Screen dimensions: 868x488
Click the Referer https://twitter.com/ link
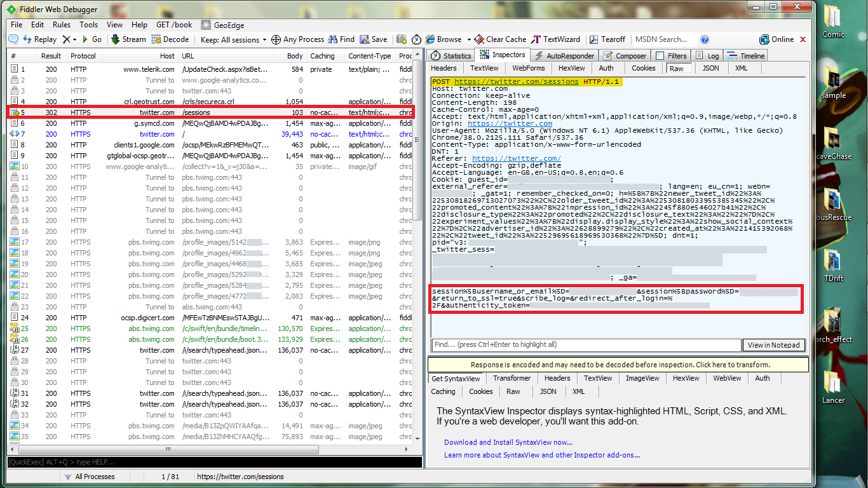[x=517, y=158]
